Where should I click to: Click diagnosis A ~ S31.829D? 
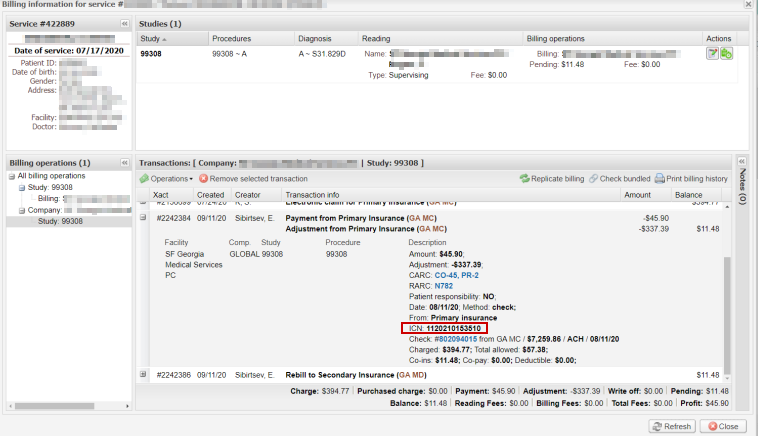coord(322,54)
